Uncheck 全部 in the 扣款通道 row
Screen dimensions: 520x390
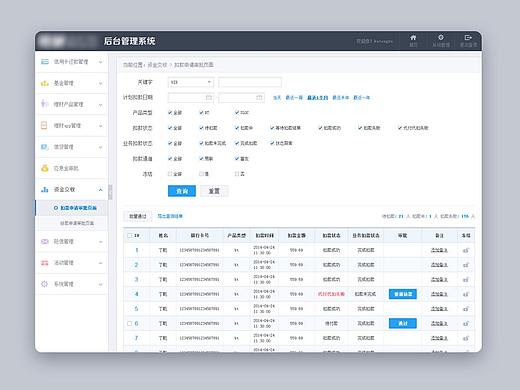(170, 158)
